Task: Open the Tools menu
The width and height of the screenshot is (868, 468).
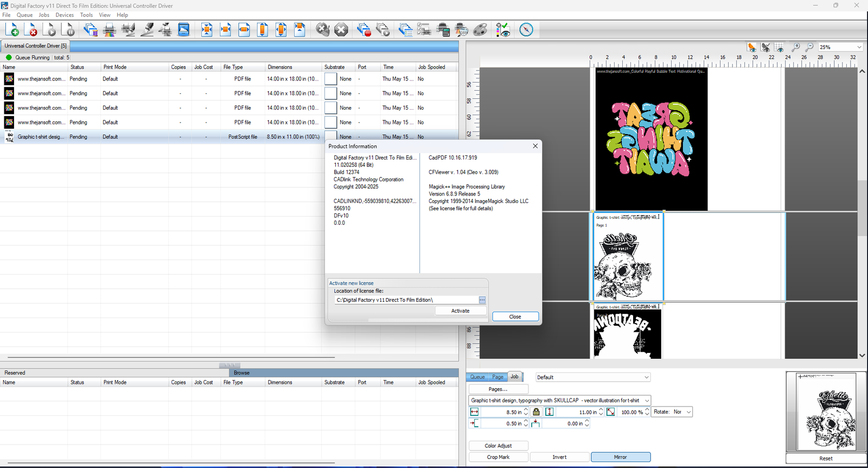Action: click(x=86, y=15)
